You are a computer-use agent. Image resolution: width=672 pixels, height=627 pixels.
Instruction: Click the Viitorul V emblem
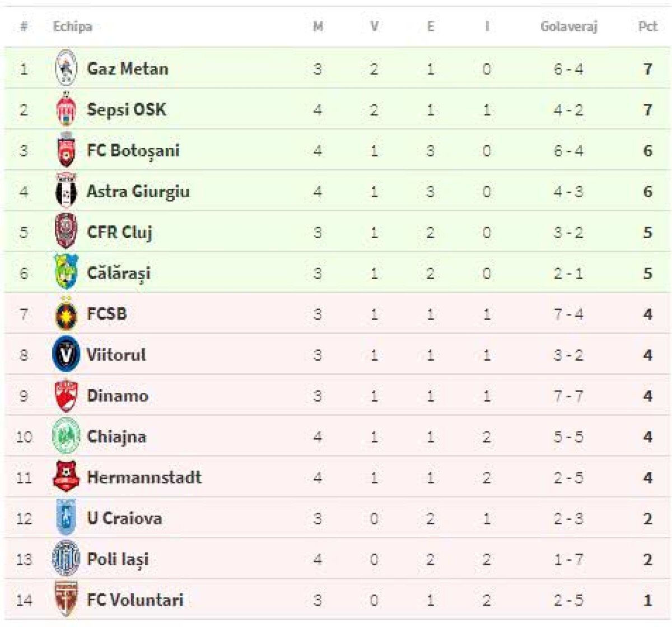click(x=66, y=354)
